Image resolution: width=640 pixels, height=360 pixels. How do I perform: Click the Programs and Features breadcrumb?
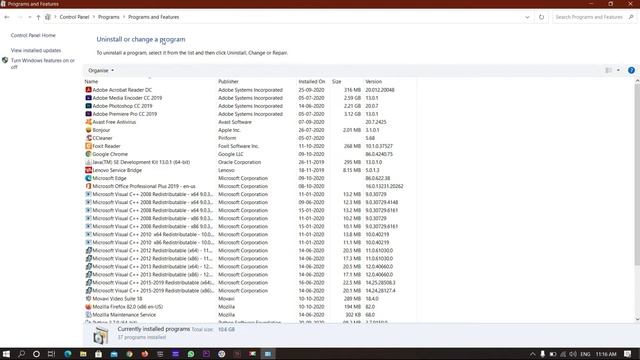[x=153, y=17]
